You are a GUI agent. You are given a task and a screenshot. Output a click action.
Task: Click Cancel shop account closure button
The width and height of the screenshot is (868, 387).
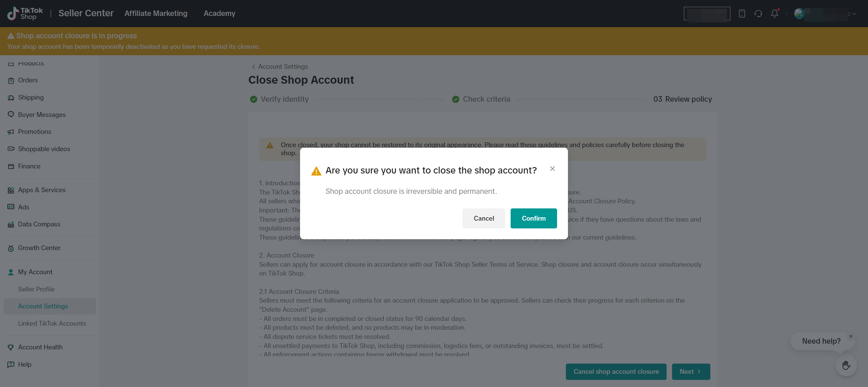[x=616, y=372]
